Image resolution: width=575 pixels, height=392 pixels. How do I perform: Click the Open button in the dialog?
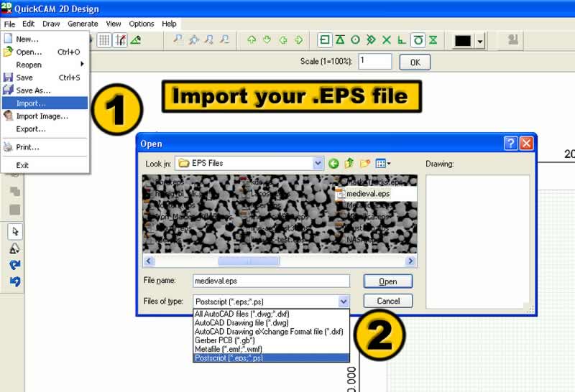pos(388,281)
